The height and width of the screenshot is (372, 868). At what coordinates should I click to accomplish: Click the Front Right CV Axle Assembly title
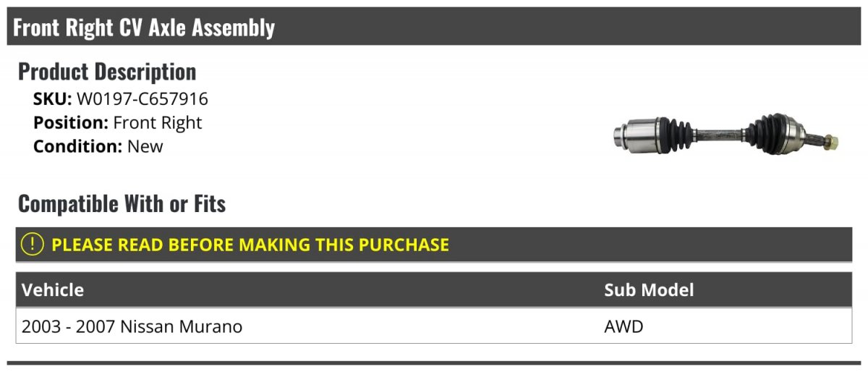[144, 28]
